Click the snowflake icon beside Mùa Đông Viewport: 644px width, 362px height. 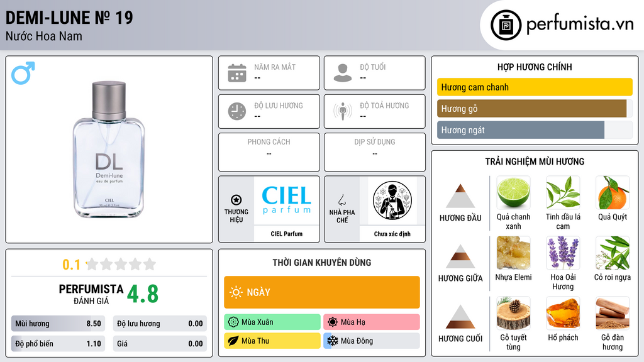(x=333, y=341)
